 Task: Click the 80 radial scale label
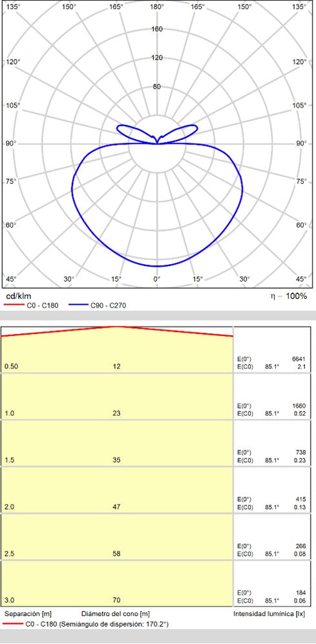click(x=158, y=87)
